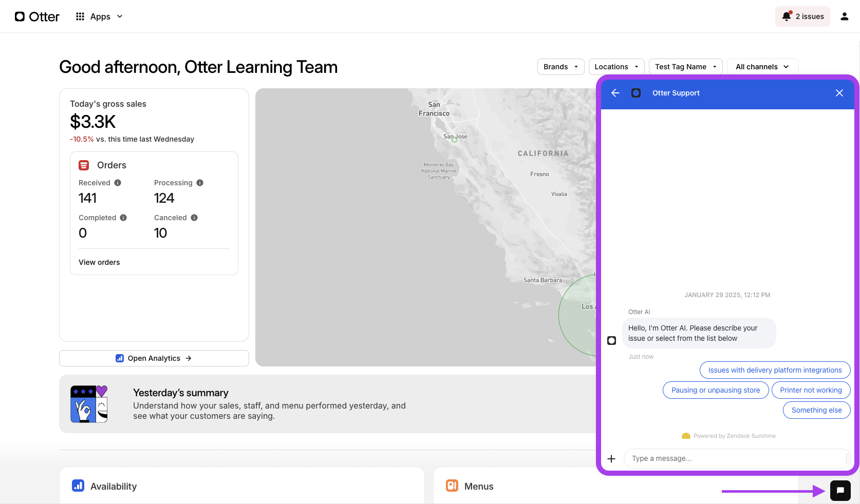Expand the Locations filter dropdown

coord(616,67)
